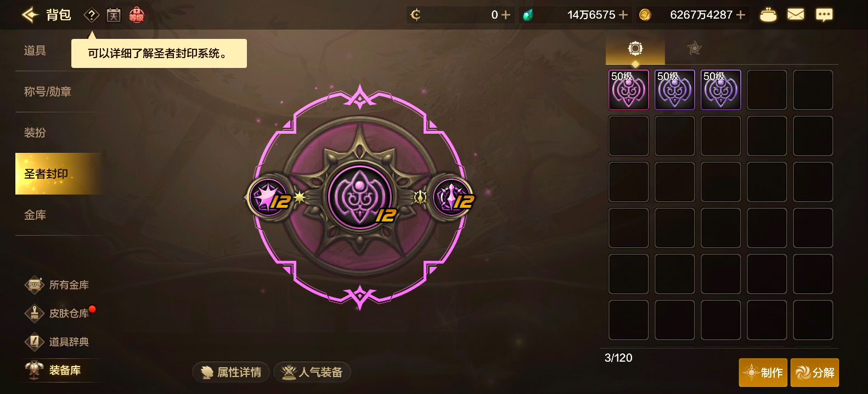Select the right level 12 seal slot
The width and height of the screenshot is (868, 394).
pos(452,197)
